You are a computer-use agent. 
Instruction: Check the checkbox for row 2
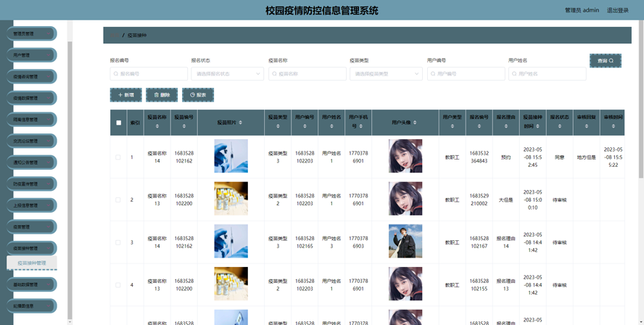[118, 199]
